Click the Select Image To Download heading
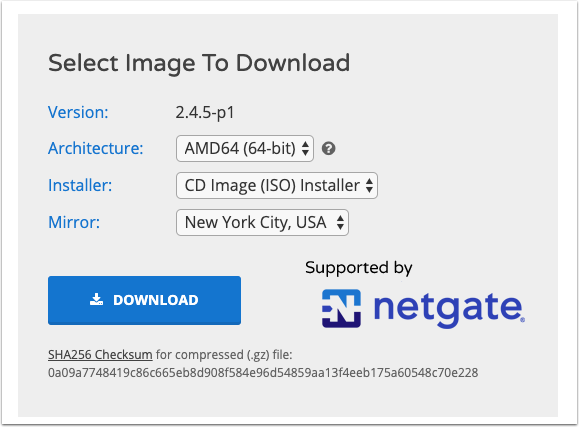Screen dimensions: 579x427 point(199,63)
